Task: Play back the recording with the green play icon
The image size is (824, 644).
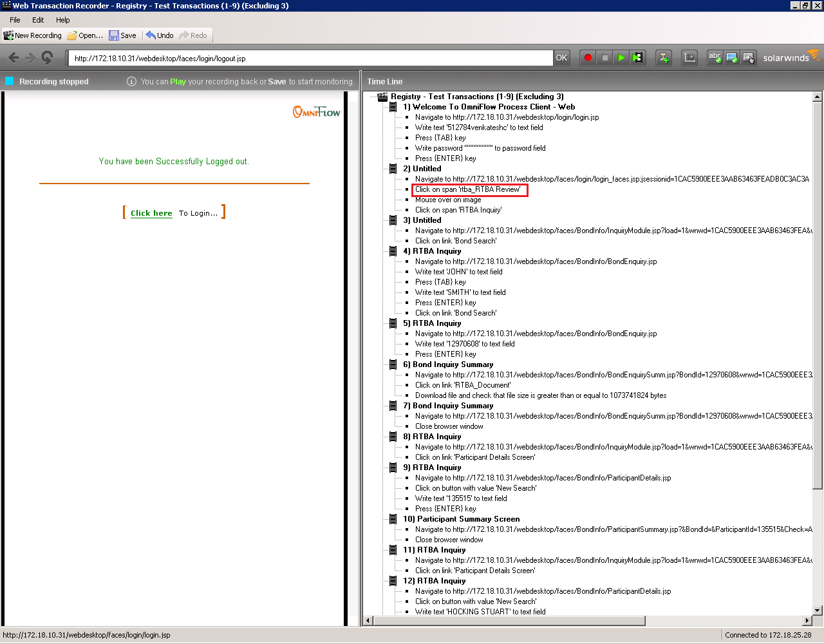Action: pyautogui.click(x=621, y=57)
